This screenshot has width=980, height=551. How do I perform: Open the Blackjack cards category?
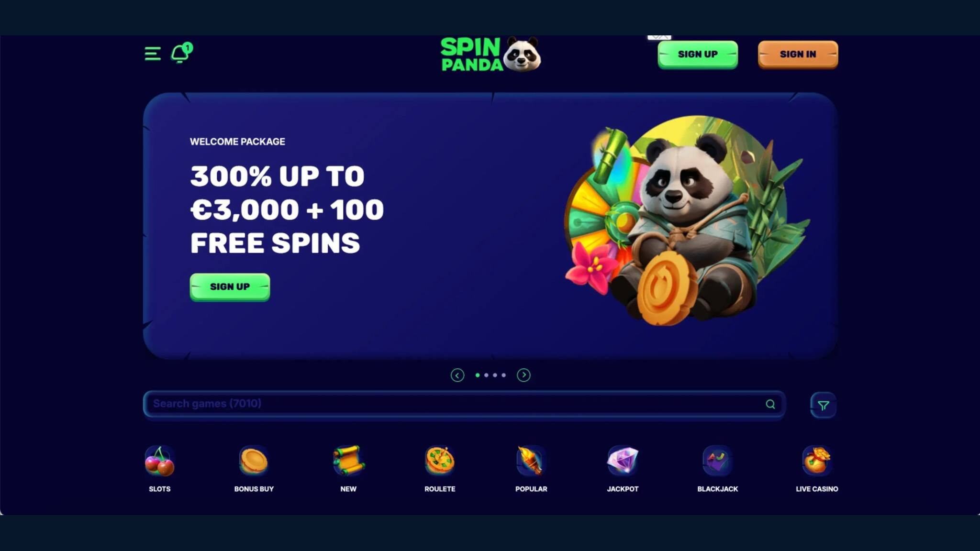tap(717, 469)
